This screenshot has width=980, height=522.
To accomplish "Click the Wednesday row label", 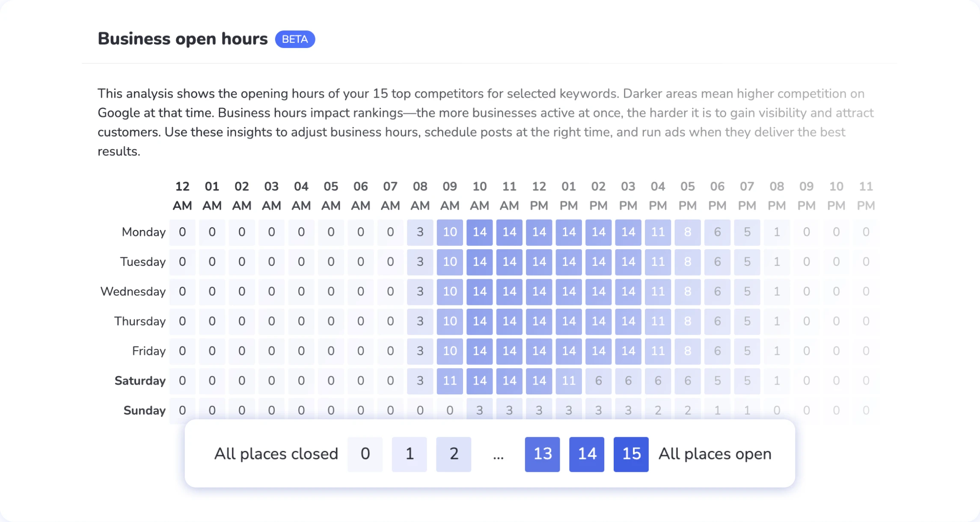I will (x=133, y=292).
